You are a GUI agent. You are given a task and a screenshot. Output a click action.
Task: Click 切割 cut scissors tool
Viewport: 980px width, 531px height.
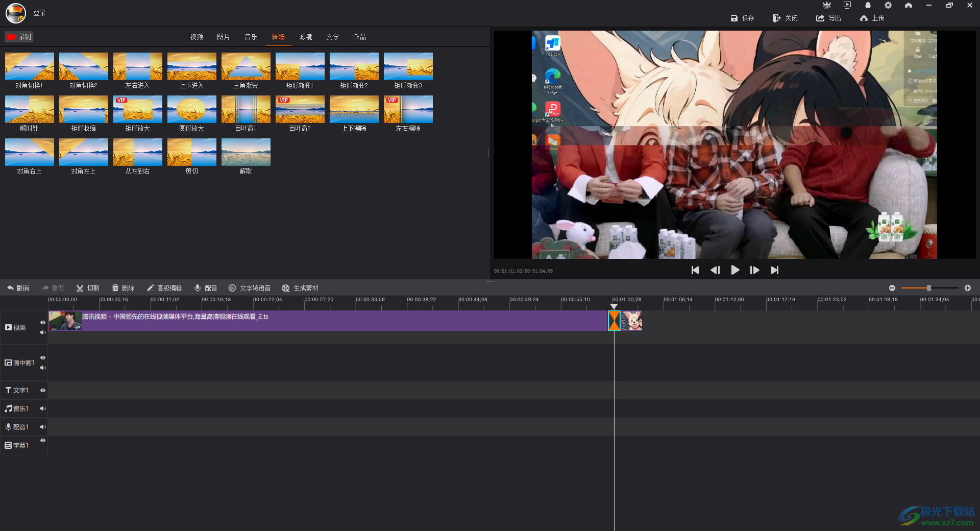[x=88, y=288]
